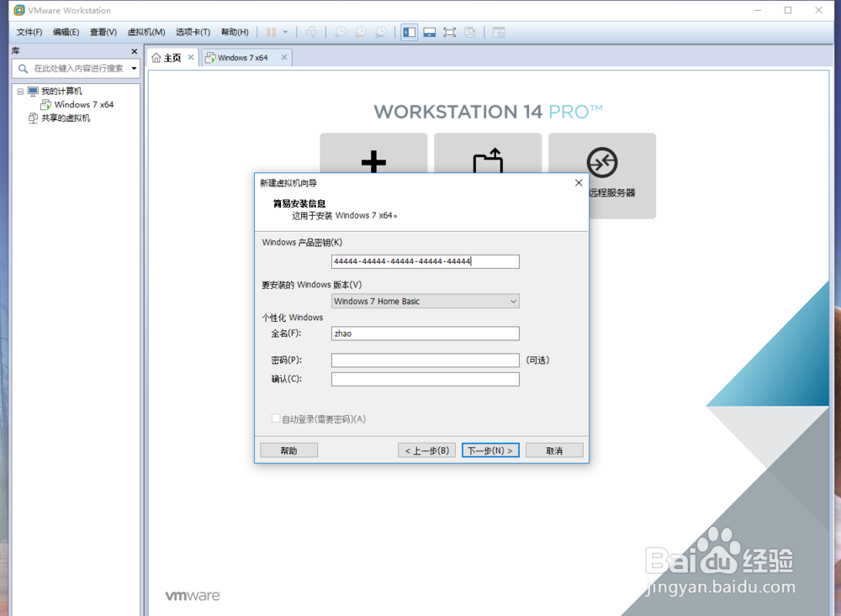
Task: Close the Windows 7 x64 tab
Action: tap(283, 57)
